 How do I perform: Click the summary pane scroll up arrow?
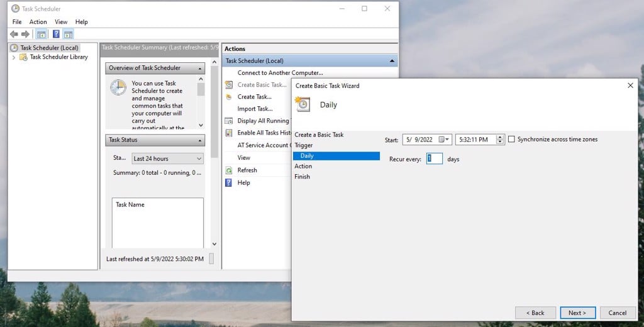point(214,62)
